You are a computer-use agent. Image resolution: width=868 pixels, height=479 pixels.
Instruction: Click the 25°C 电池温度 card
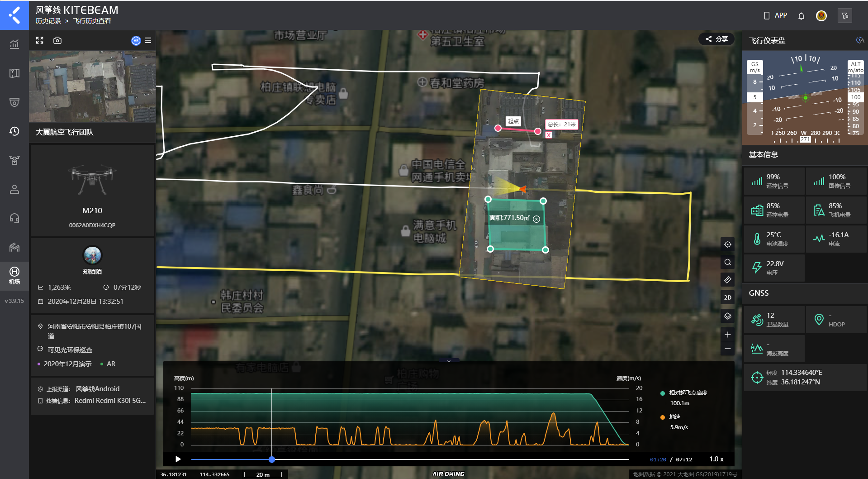pyautogui.click(x=774, y=239)
